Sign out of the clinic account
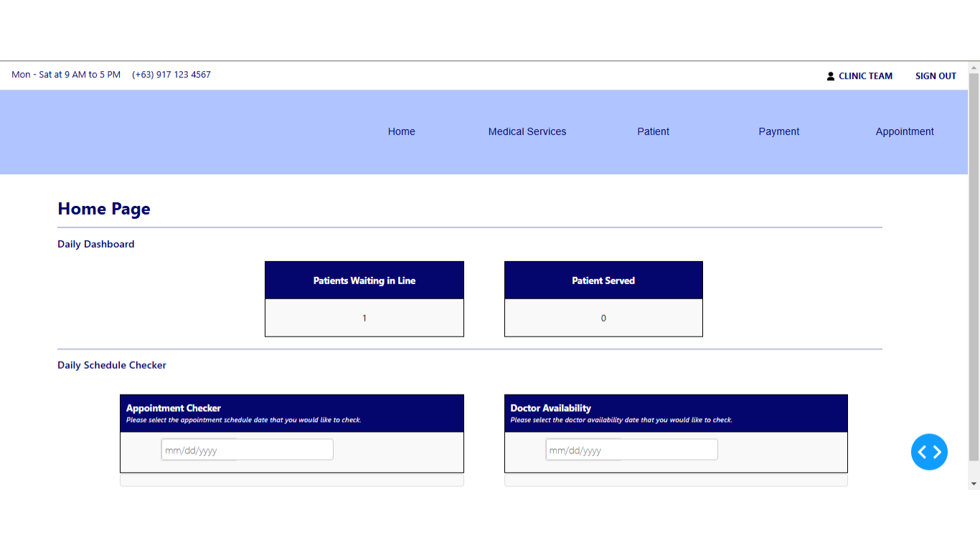 936,76
